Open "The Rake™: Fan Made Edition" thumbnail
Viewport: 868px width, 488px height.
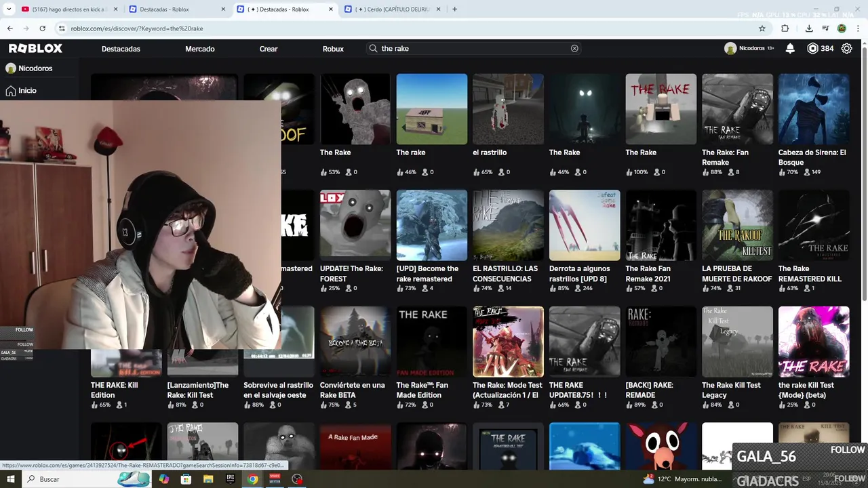click(432, 342)
